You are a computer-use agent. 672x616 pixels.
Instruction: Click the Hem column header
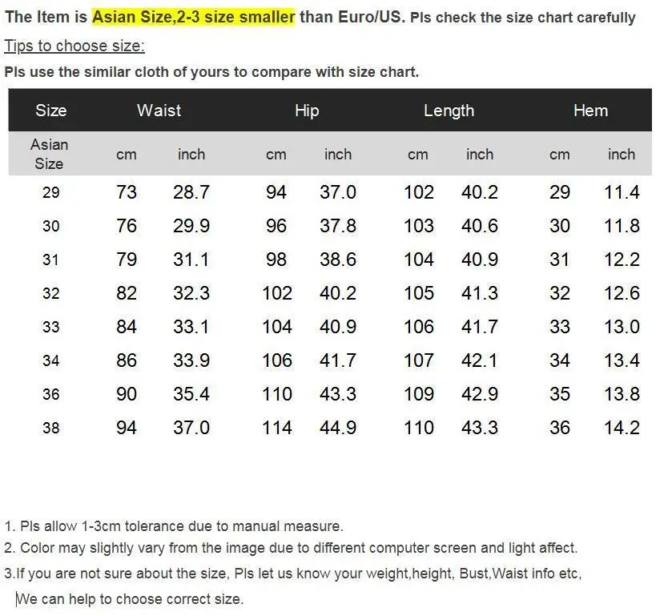coord(590,111)
